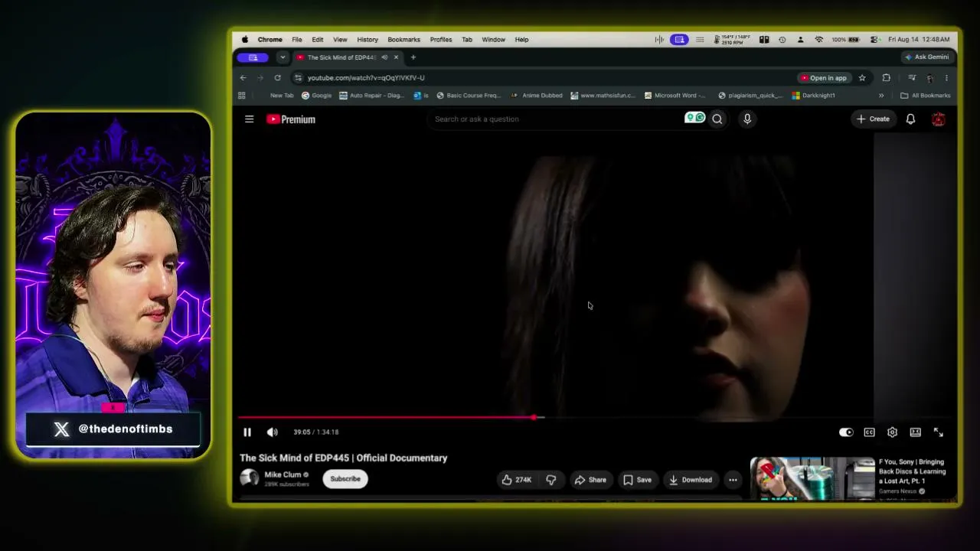This screenshot has width=980, height=551.
Task: Select The Sick Mind of EDP445 tab
Action: 348,57
